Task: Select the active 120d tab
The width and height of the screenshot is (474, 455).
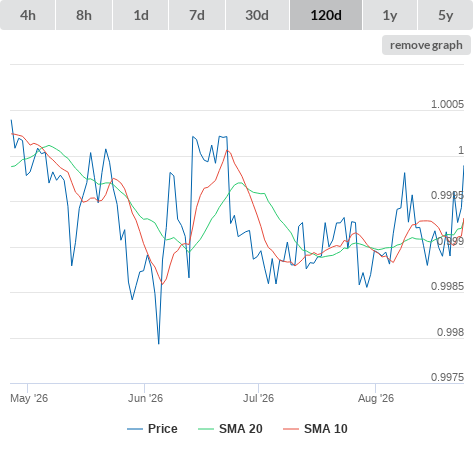Action: [x=326, y=15]
